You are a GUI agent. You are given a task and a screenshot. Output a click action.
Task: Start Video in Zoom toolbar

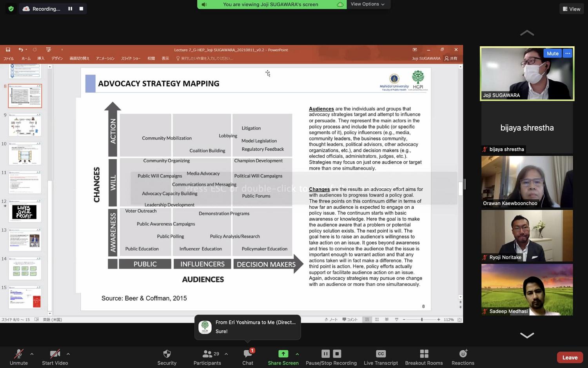tap(55, 357)
